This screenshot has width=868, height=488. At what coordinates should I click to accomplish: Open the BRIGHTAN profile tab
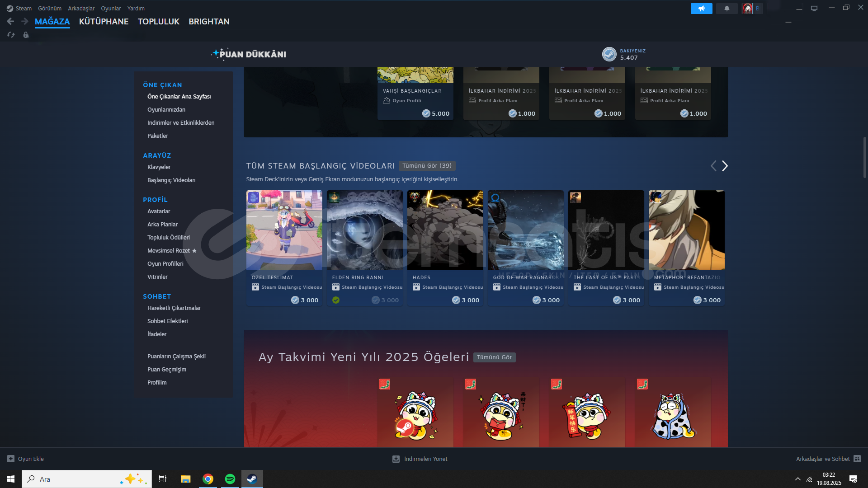click(x=209, y=21)
